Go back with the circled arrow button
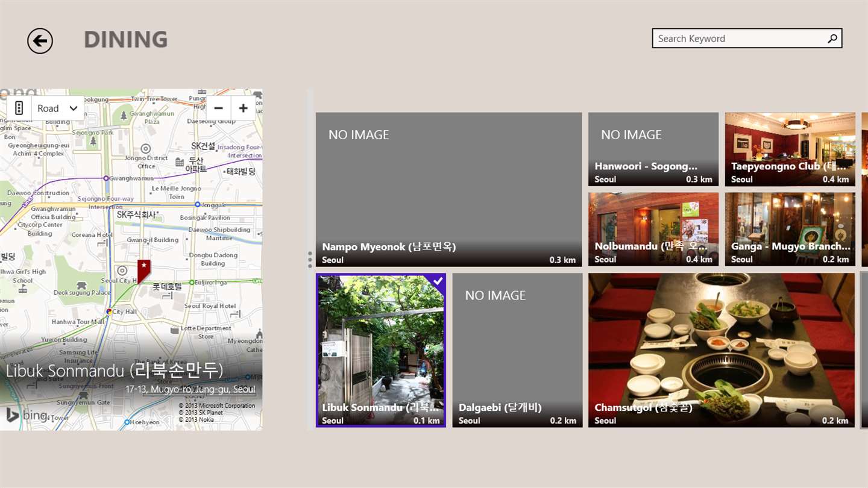This screenshot has width=868, height=488. click(x=40, y=41)
